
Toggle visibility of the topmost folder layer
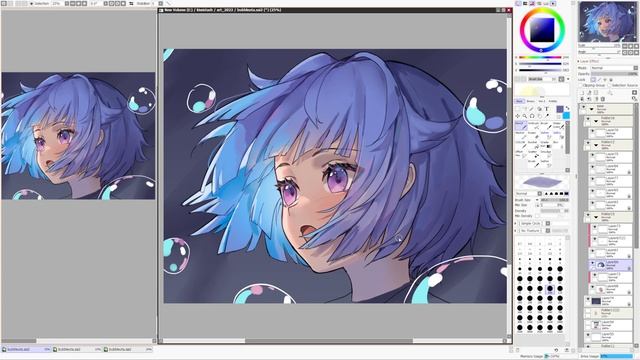(584, 107)
